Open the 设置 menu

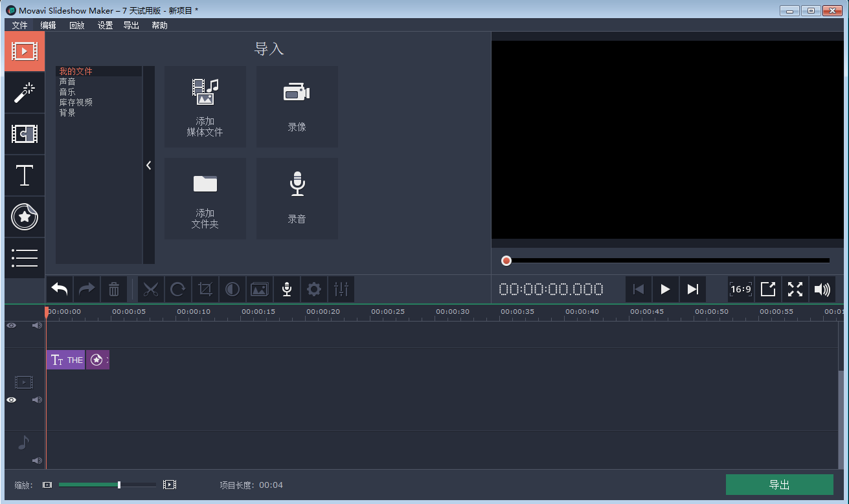click(x=106, y=25)
